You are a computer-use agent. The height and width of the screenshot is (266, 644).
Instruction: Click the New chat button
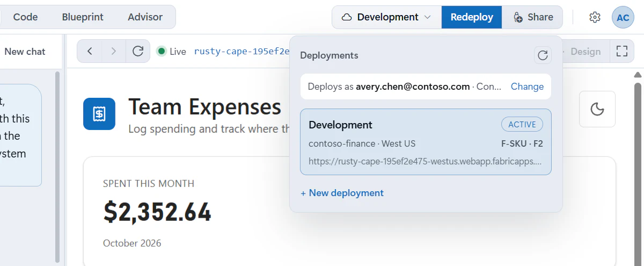click(x=25, y=52)
